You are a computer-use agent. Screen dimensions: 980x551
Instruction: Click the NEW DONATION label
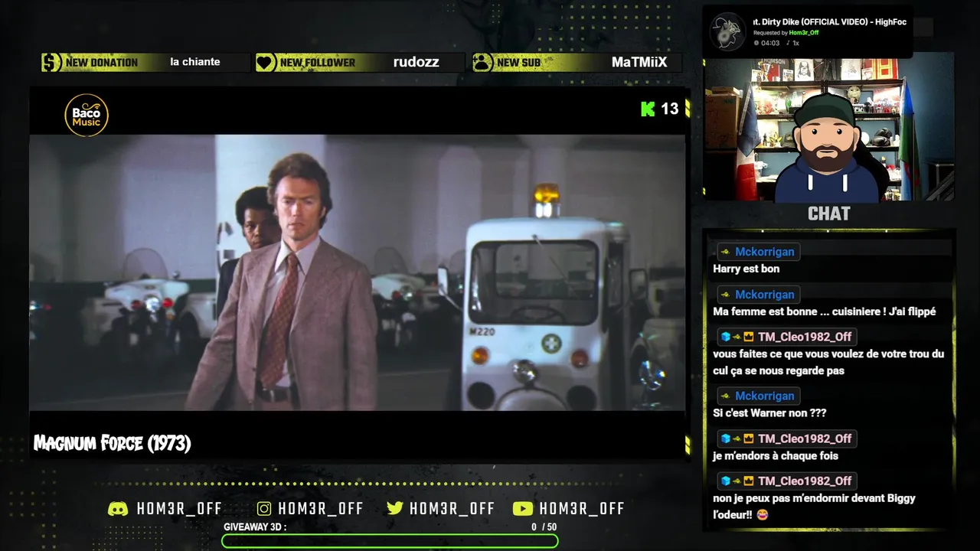[x=102, y=63]
